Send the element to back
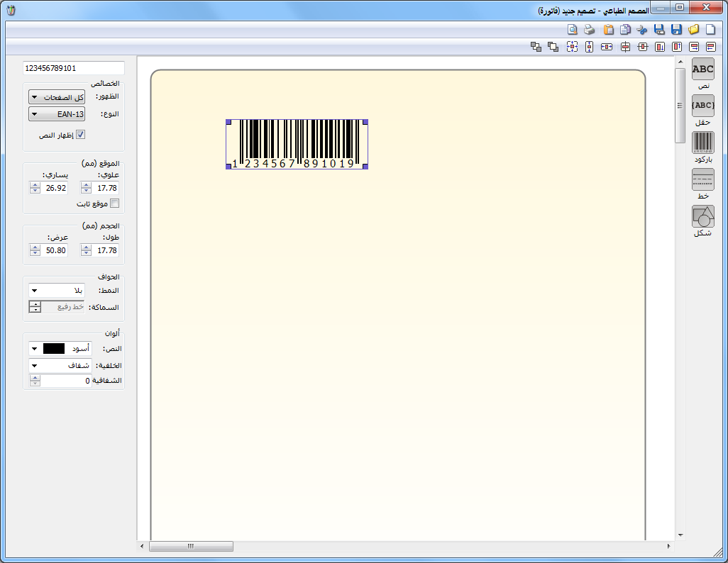The image size is (728, 563). 536,46
